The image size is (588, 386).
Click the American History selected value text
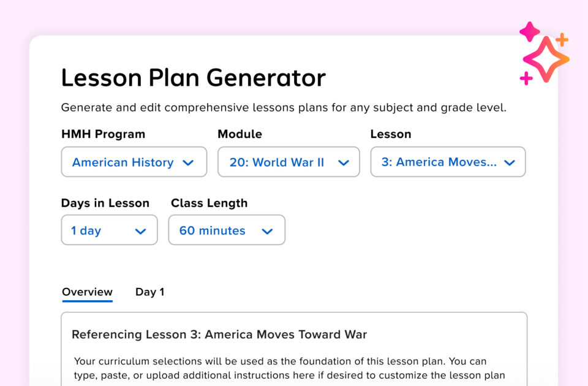122,162
